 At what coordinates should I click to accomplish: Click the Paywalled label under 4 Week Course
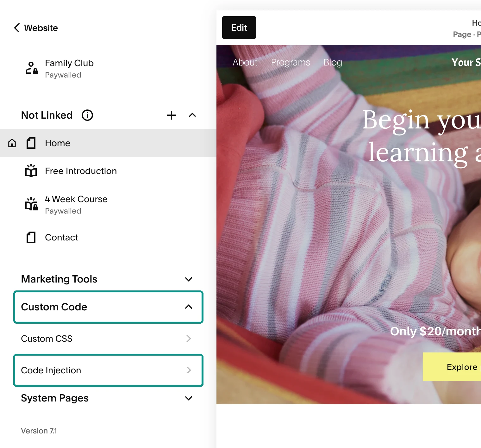pos(63,211)
